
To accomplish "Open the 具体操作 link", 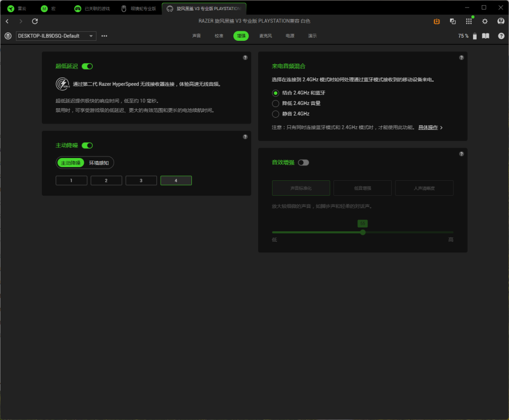I will point(428,128).
